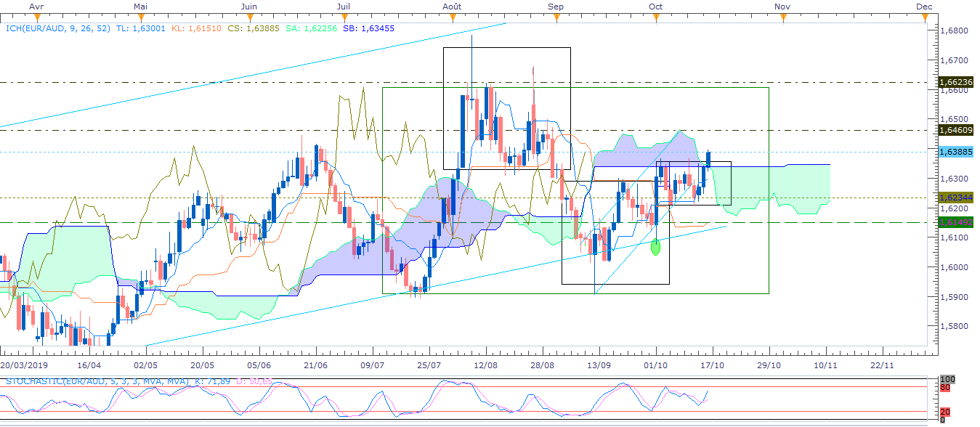
Task: Click the Août month marker triangle
Action: click(x=451, y=17)
